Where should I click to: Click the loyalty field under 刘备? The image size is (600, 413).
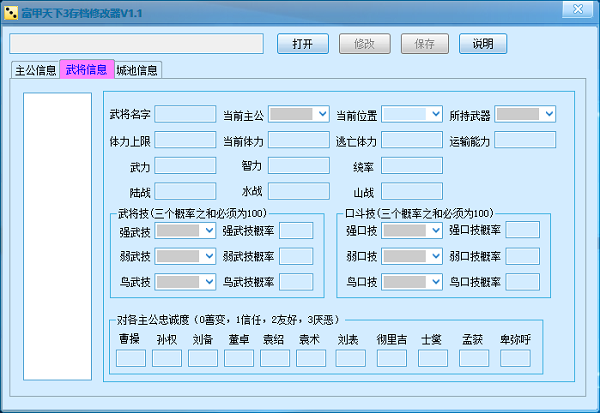click(x=203, y=358)
